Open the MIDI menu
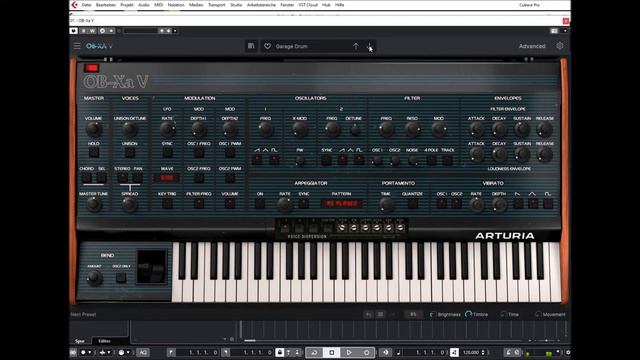Viewport: 640px width, 360px height. click(158, 5)
